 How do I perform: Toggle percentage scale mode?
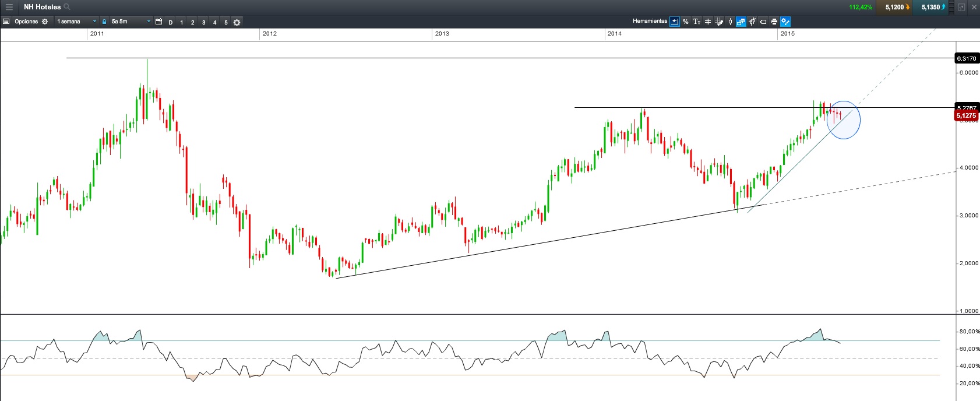[686, 22]
